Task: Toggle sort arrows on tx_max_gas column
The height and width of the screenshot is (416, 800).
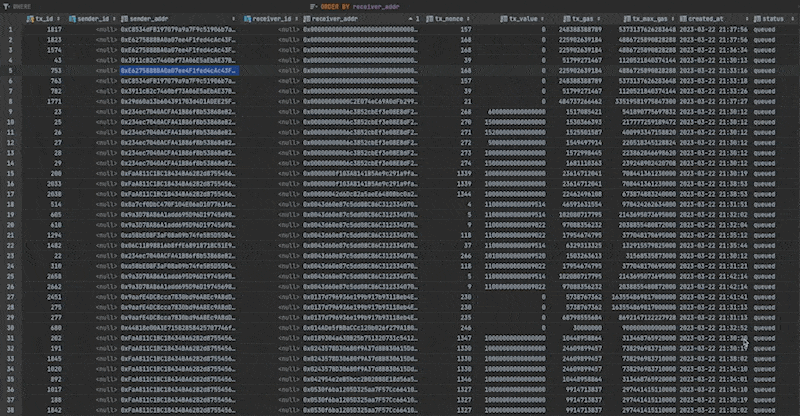Action: 673,19
